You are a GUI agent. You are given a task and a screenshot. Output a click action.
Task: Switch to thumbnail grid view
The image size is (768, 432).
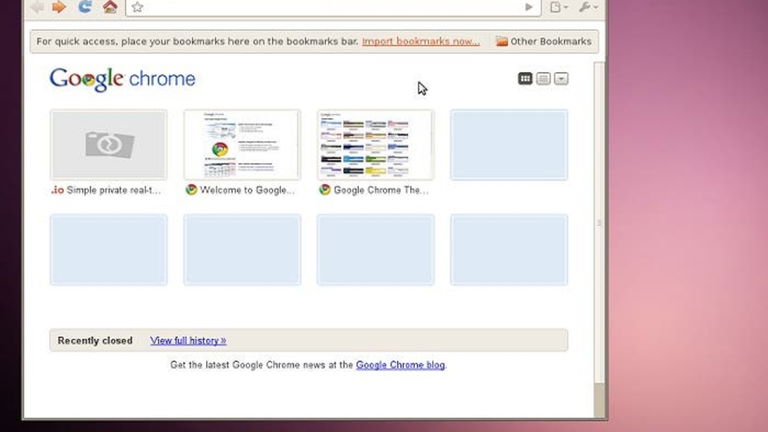coord(525,78)
